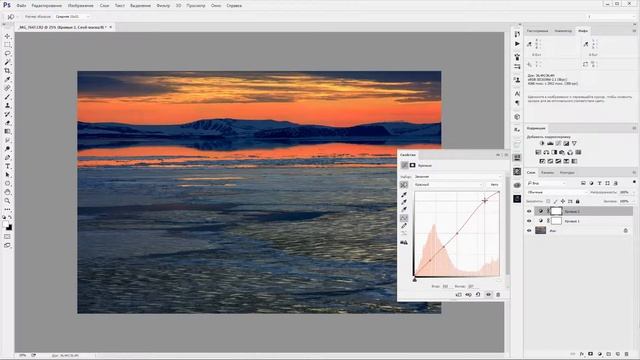Select the Gradient tool
Viewport: 640px width, 360px height.
(x=7, y=131)
